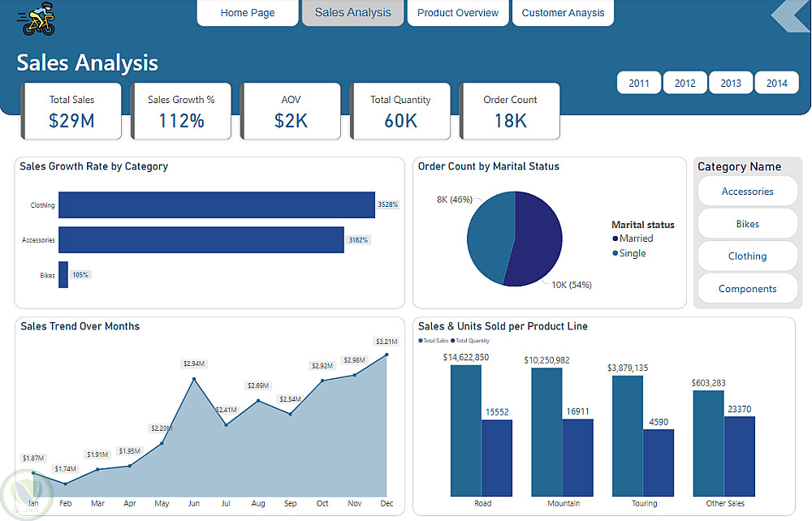The height and width of the screenshot is (521, 812).
Task: Go to Product Overview tab
Action: click(x=458, y=12)
